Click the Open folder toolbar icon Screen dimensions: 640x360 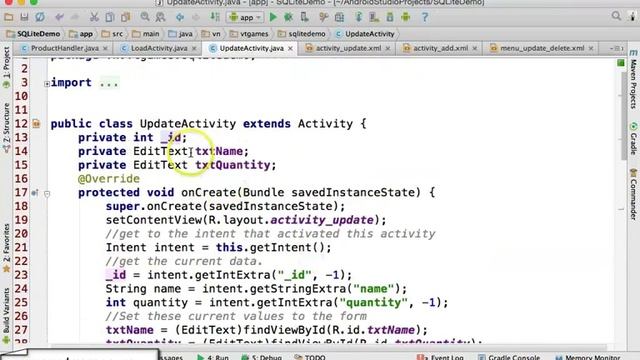pyautogui.click(x=9, y=17)
